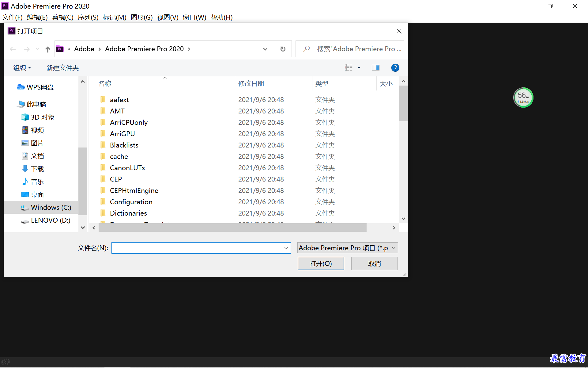588x368 pixels.
Task: Select the Dictionaries folder icon
Action: tap(103, 213)
